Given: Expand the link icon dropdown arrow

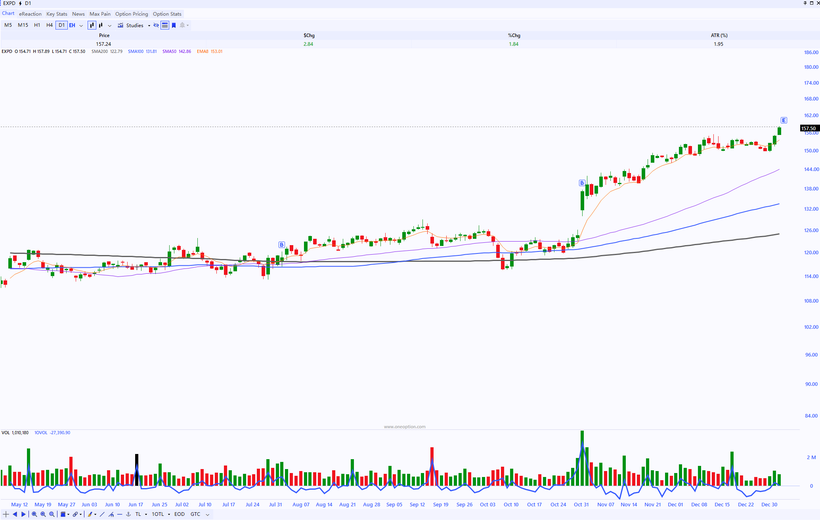Looking at the screenshot, I should tap(81, 514).
